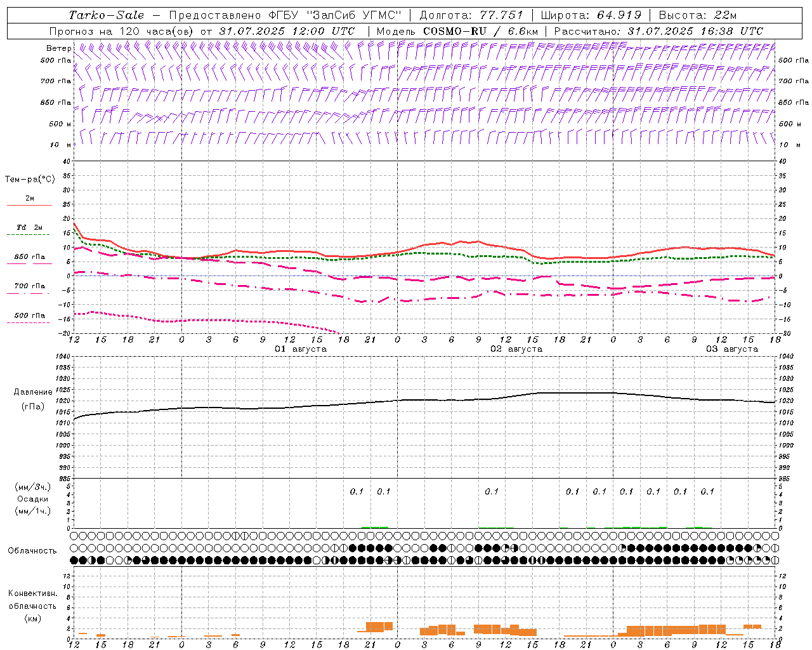Click the 'Давление' pressure panel label

(x=33, y=392)
